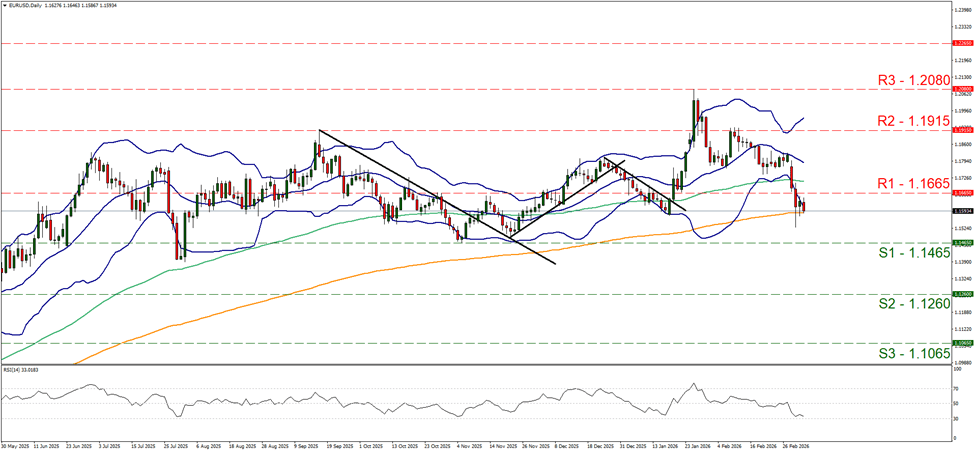This screenshot has width=975, height=452.
Task: Click the small triangle before EURUSD.Daily
Action: [3, 5]
